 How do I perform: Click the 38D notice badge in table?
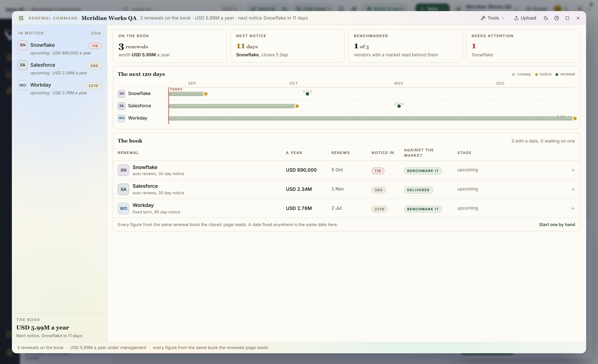click(379, 190)
